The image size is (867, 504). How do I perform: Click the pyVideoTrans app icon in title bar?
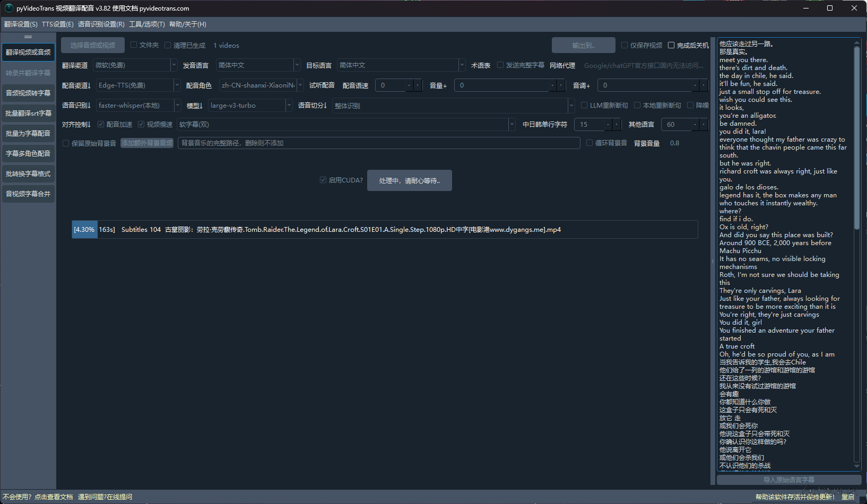[x=8, y=8]
